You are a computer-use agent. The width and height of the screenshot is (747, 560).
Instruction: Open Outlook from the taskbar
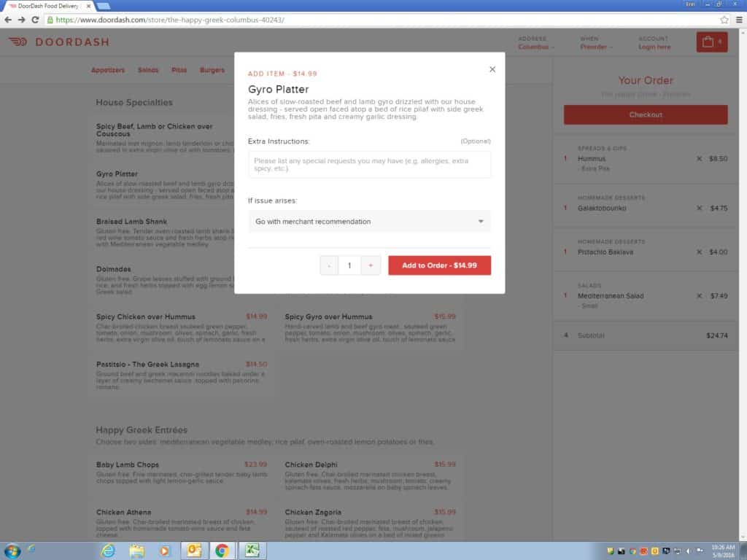(194, 551)
